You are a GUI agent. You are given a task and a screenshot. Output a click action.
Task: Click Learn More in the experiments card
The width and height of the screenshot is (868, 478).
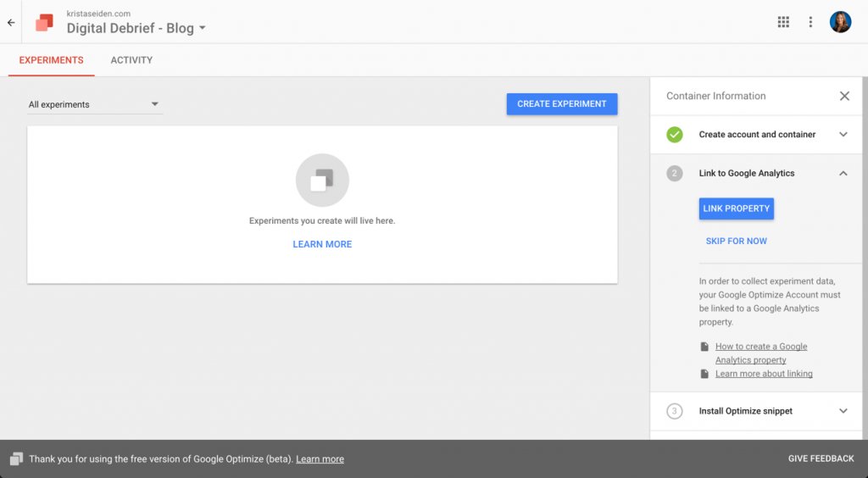tap(322, 245)
